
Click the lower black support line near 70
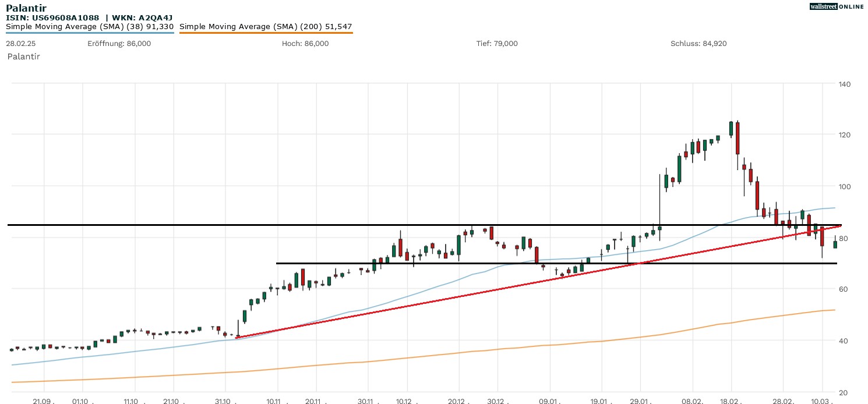pyautogui.click(x=556, y=263)
